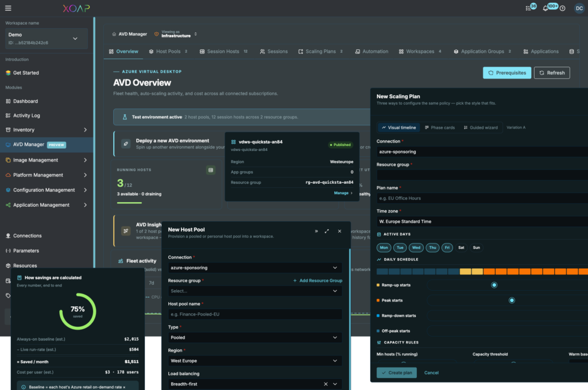The height and width of the screenshot is (390, 588).
Task: Click the Refresh button
Action: click(552, 73)
